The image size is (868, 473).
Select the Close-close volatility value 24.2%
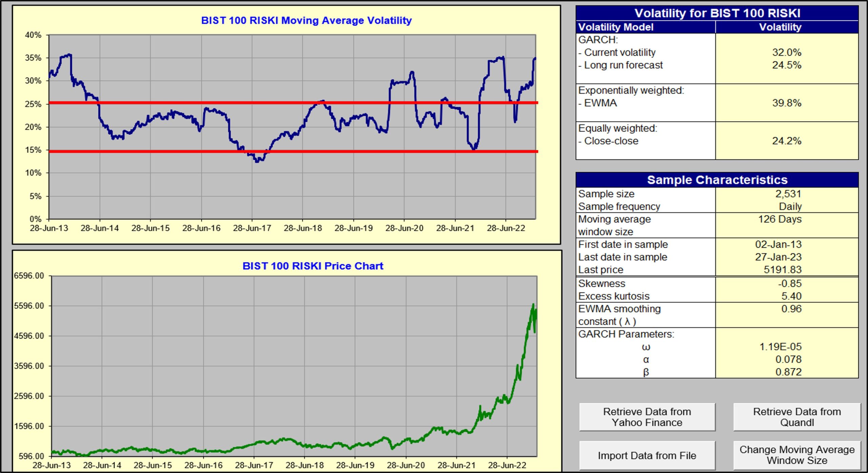tap(787, 141)
